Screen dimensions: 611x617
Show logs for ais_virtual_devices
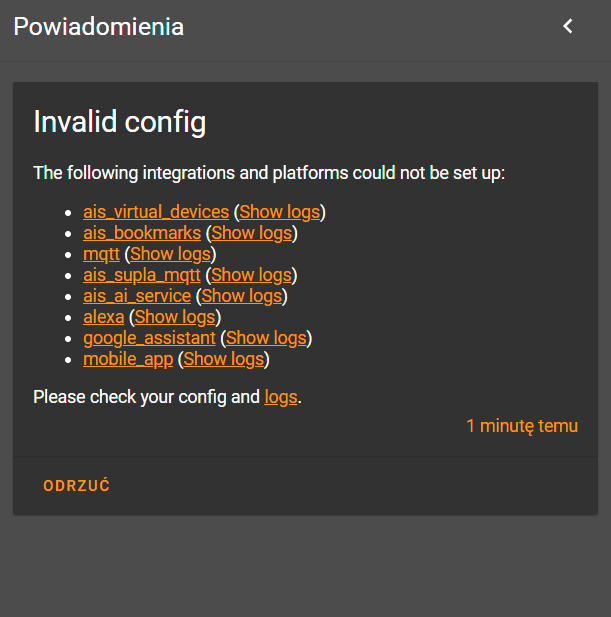(x=280, y=212)
